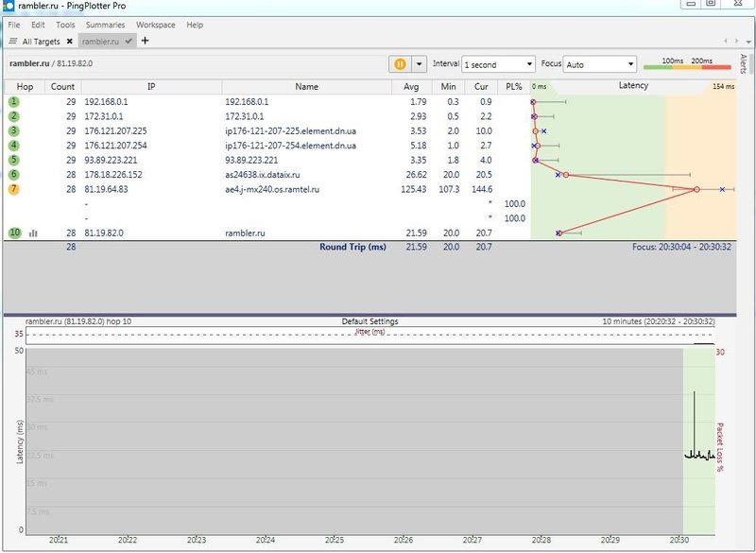
Task: Select the hop 2 green circle icon
Action: [x=13, y=116]
